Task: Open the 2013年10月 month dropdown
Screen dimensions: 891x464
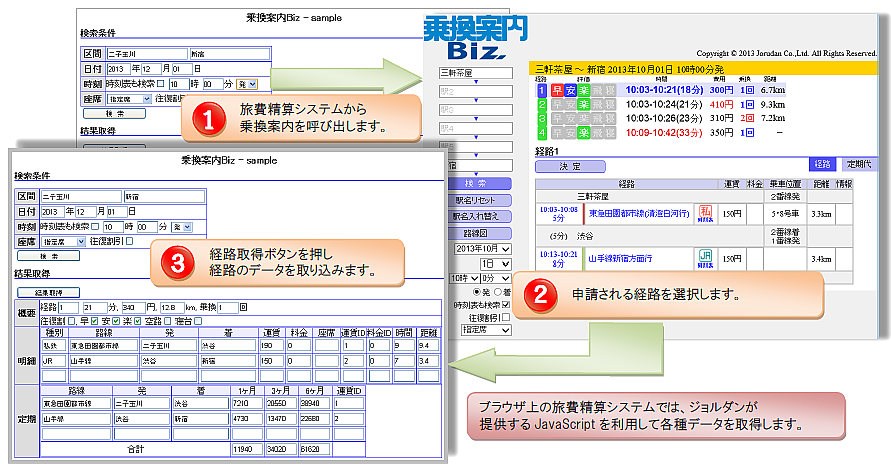Action: 482,249
